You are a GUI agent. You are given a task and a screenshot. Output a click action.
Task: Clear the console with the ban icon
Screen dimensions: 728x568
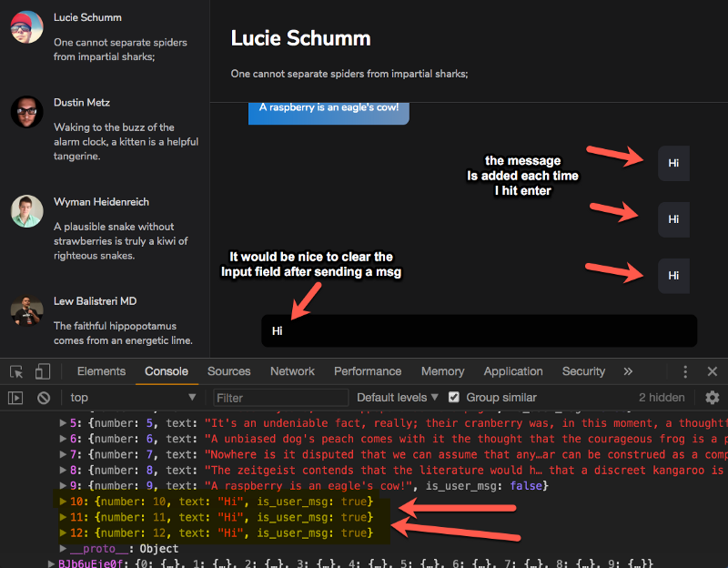(x=44, y=398)
